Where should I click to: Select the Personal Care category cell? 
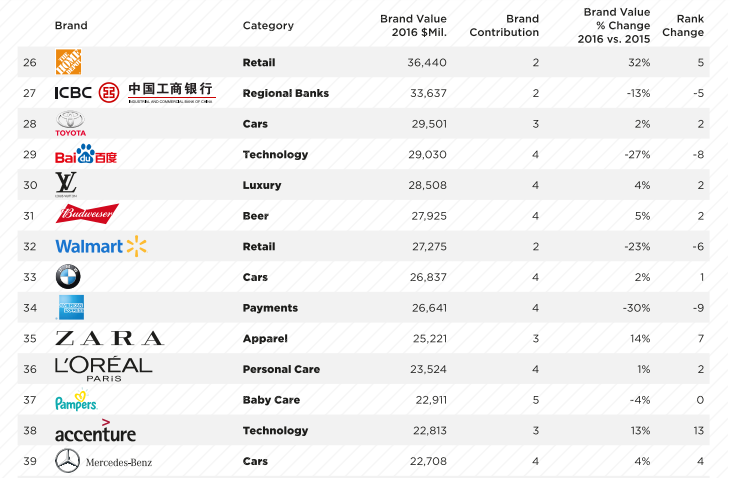[x=281, y=369]
